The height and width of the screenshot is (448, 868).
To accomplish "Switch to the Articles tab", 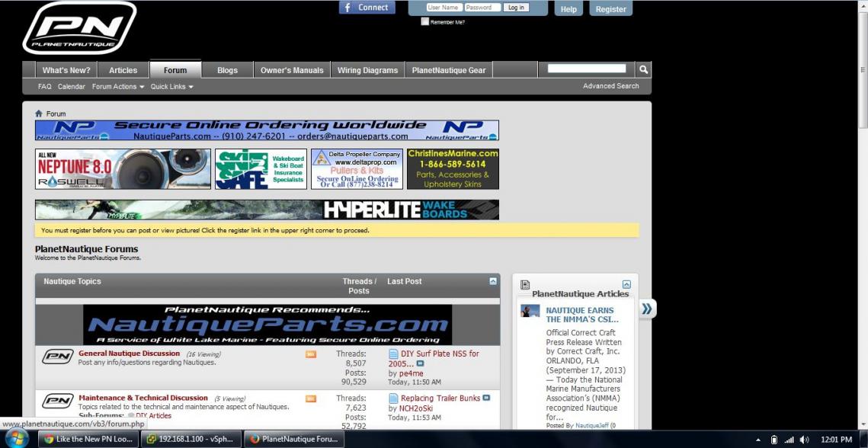I will click(123, 70).
